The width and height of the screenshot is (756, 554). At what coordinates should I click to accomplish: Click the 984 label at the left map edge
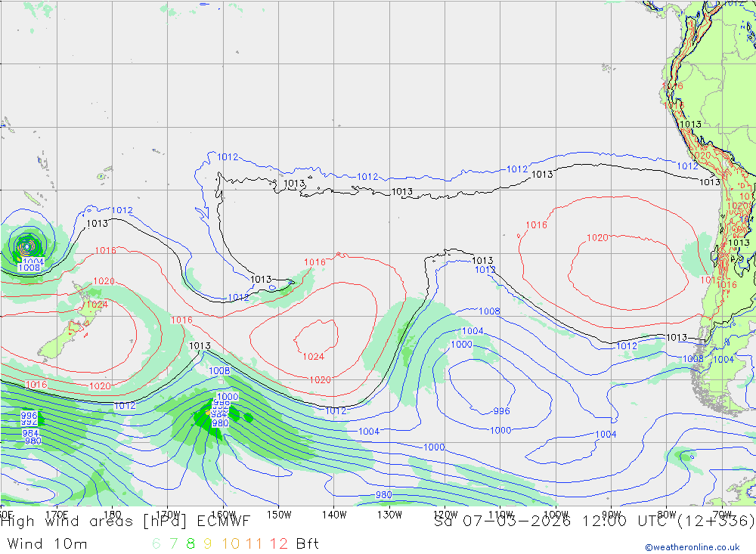coord(30,434)
